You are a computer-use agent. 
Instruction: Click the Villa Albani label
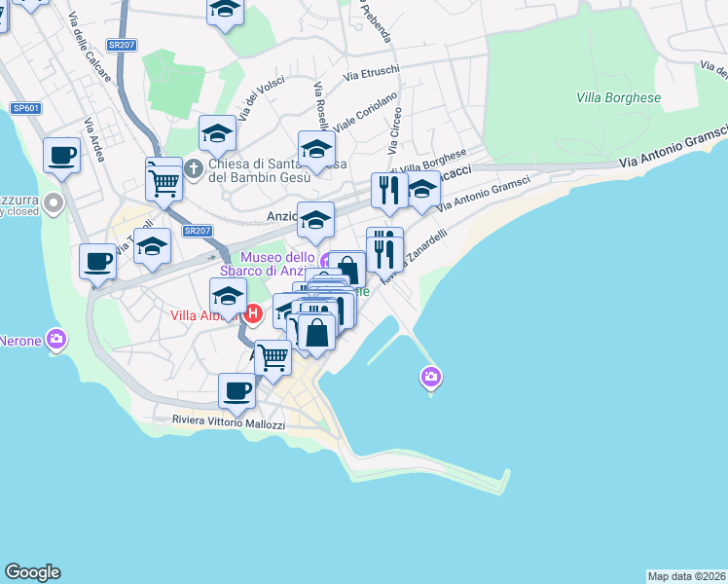pyautogui.click(x=203, y=315)
